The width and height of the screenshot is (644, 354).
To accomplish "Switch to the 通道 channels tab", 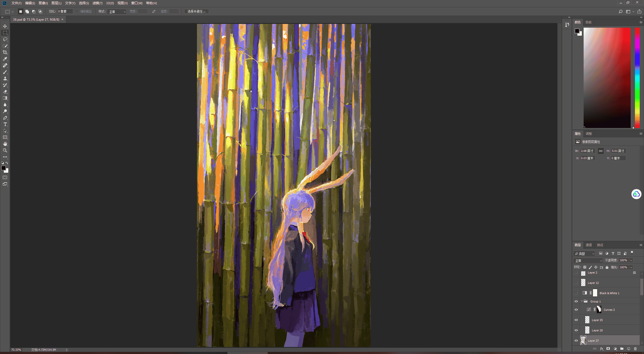I will [589, 245].
